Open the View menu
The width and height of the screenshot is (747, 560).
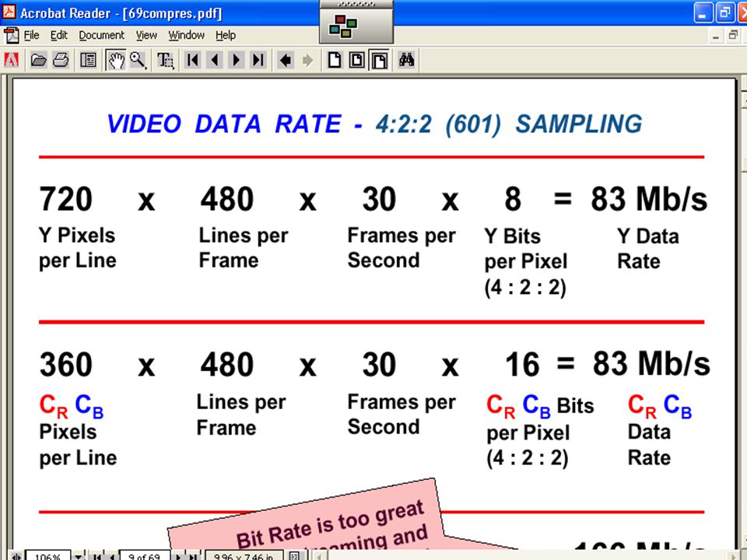[x=146, y=35]
